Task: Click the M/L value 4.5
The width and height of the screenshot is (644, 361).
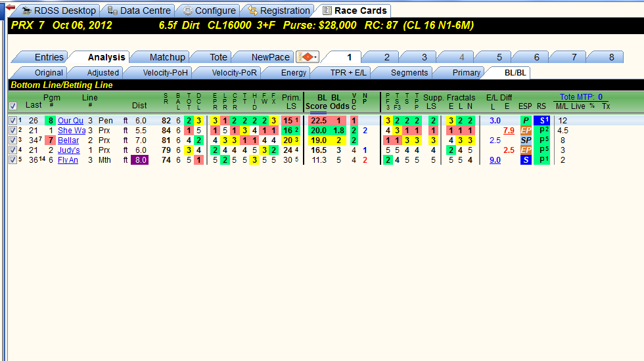Action: pos(563,131)
